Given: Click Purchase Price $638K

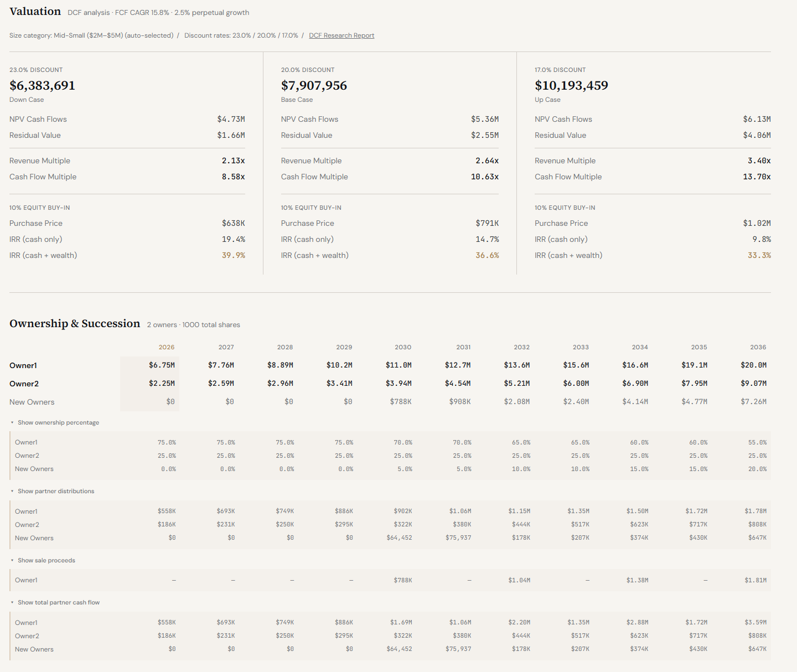Looking at the screenshot, I should tap(233, 223).
